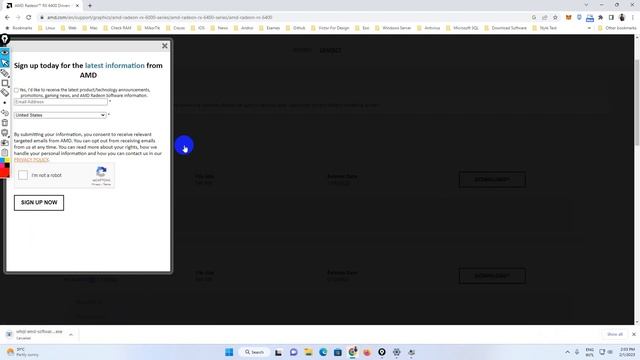Click the page vertical scrollbar

pos(637,102)
